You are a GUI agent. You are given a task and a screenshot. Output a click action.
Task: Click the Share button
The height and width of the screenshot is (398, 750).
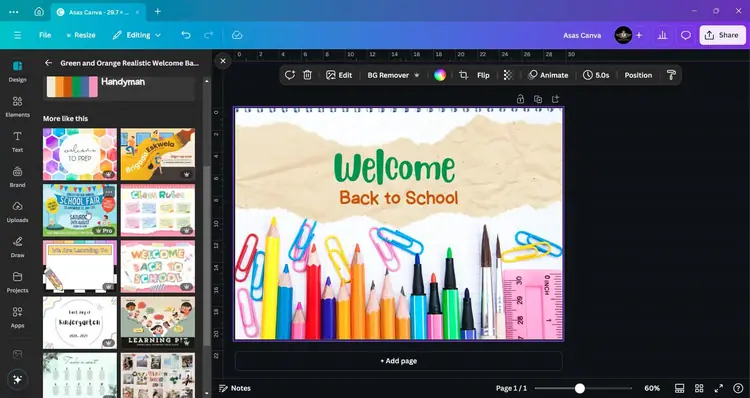point(722,35)
